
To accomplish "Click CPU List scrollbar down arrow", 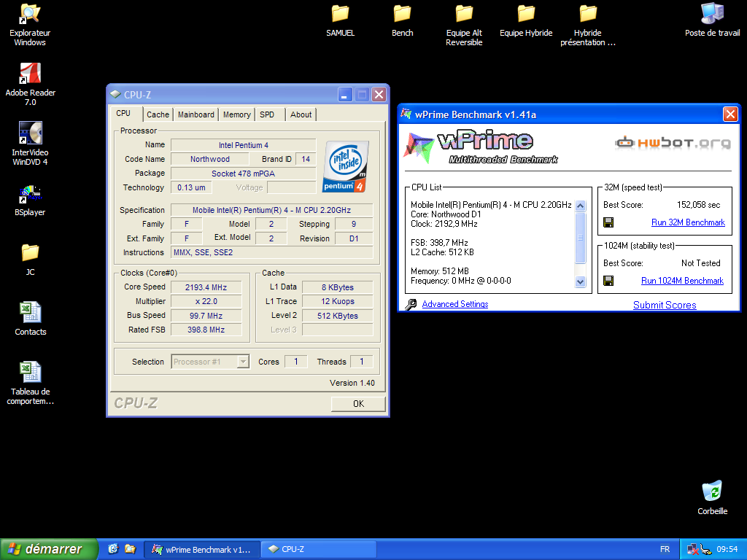I will (x=580, y=281).
